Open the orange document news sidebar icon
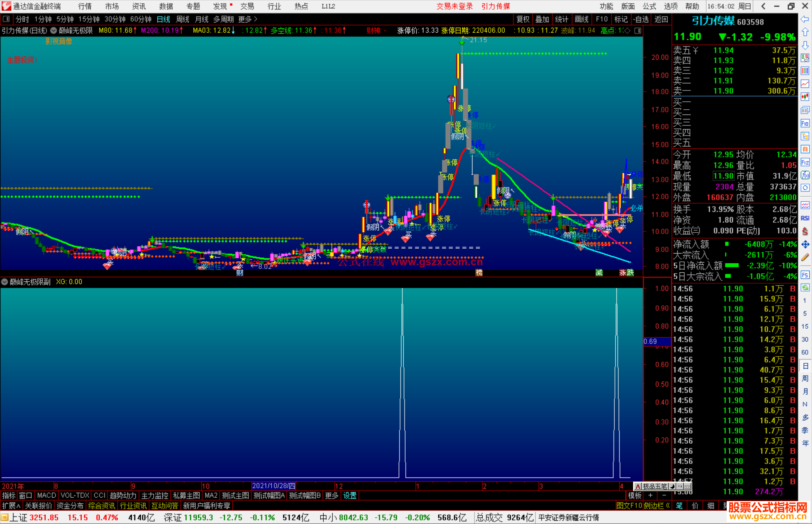The image size is (812, 524). point(805,149)
